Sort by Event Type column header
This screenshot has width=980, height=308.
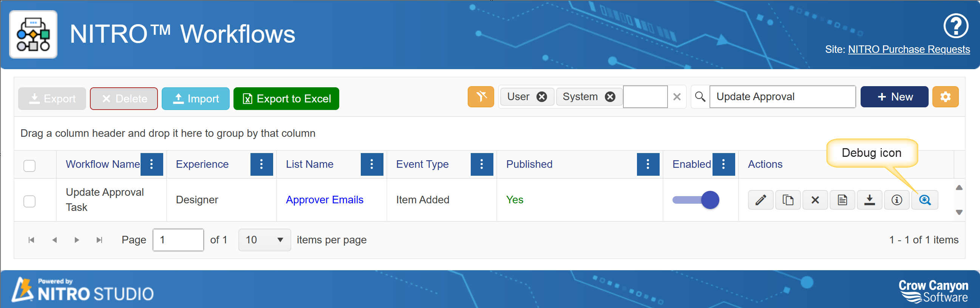point(422,164)
